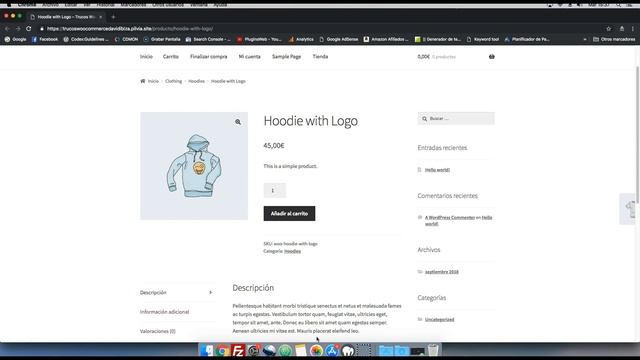640x360 pixels.
Task: Expand hidden bookmarks overflow chevron
Action: pos(585,39)
